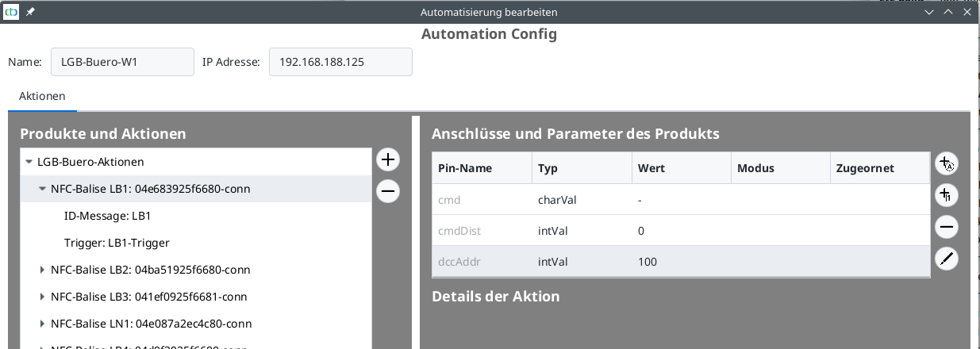
Task: Expand the NFC-Balise LB3 node
Action: tap(43, 297)
